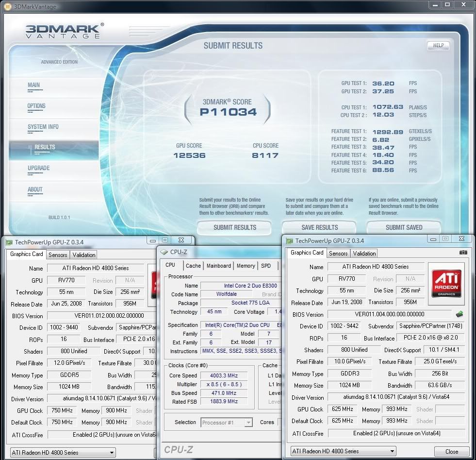Click Close button in right GPU-Z window
Image resolution: width=476 pixels, height=460 pixels.
click(451, 451)
